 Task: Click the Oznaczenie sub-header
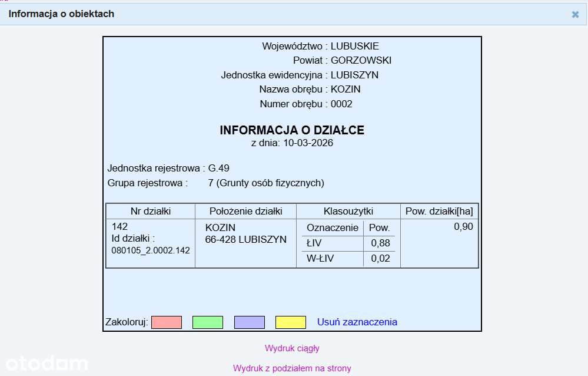tap(332, 228)
